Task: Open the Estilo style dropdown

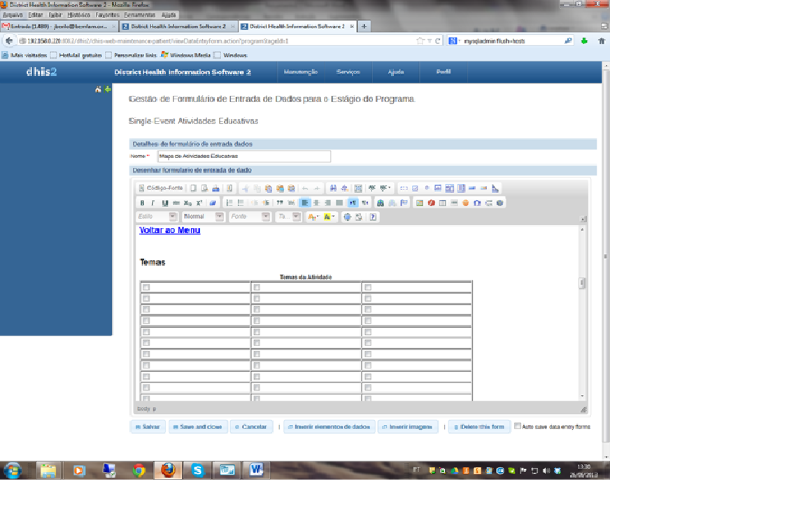Action: tap(157, 217)
